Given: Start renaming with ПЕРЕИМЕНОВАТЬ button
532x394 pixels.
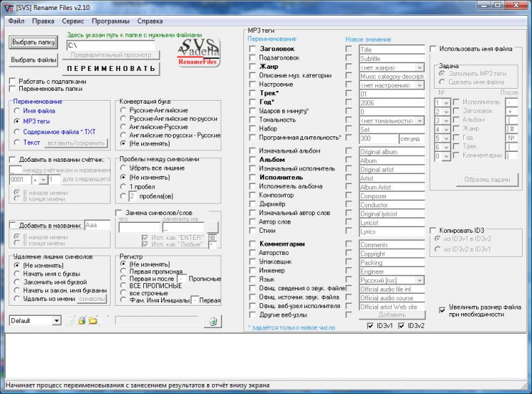Looking at the screenshot, I should point(111,69).
